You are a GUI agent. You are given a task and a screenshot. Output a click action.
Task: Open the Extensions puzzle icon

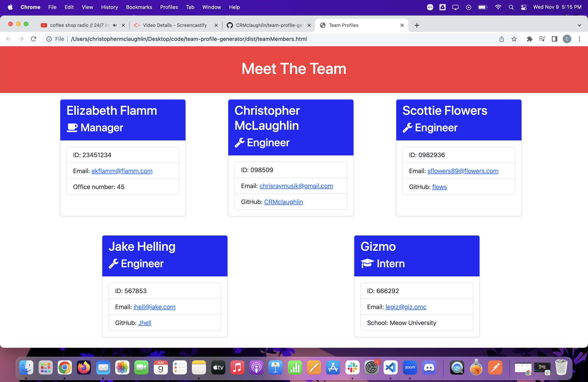(530, 39)
